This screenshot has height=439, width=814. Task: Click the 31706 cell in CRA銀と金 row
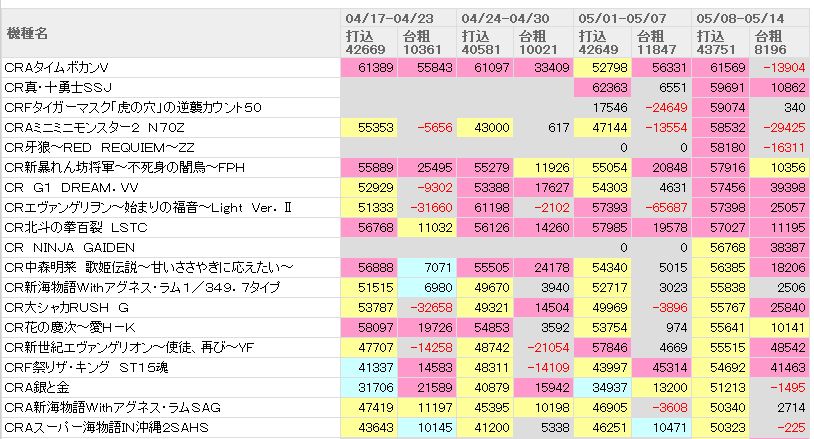point(369,387)
